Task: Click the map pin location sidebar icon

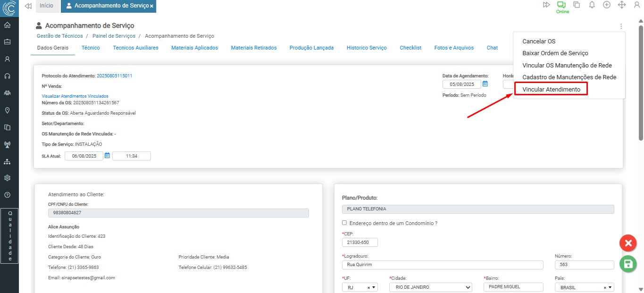Action: point(7,110)
